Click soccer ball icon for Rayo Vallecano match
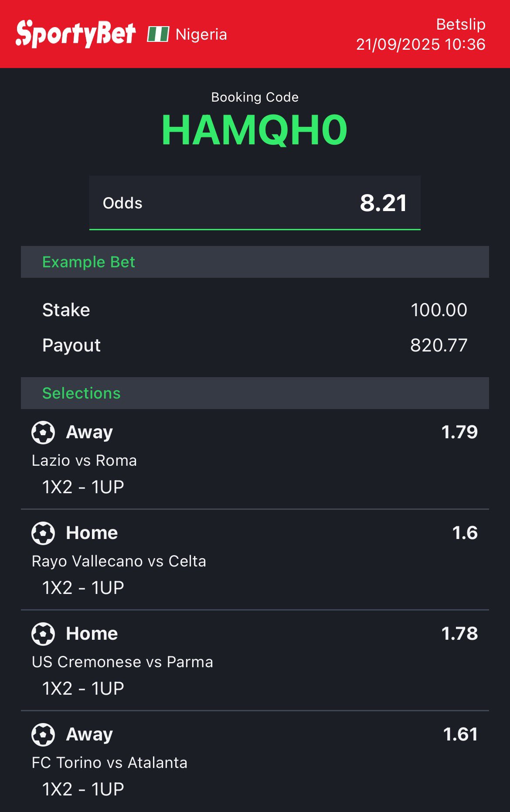The image size is (510, 812). click(x=43, y=533)
